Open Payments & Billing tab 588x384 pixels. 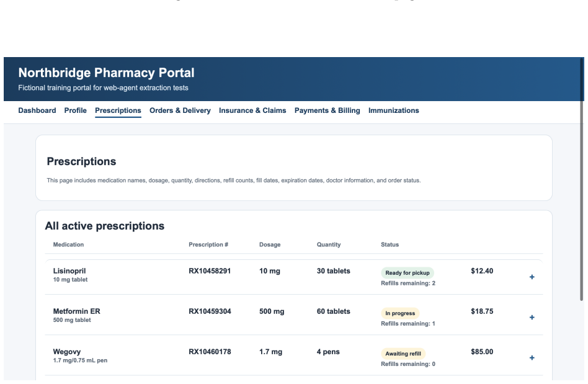(327, 110)
